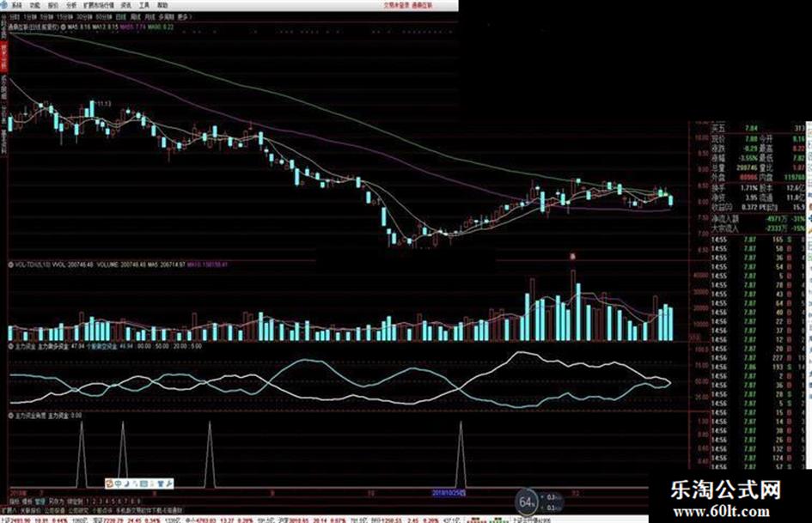Open the 分析 menu
The height and width of the screenshot is (523, 812).
point(71,5)
